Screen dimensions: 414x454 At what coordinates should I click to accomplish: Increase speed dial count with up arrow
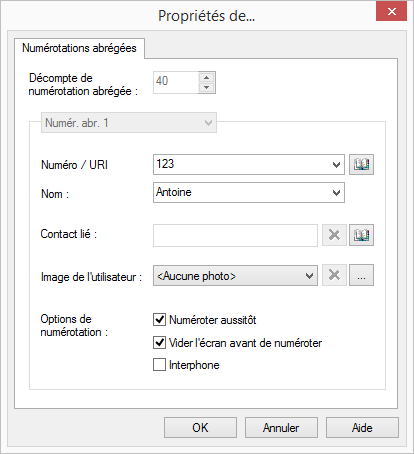(207, 78)
